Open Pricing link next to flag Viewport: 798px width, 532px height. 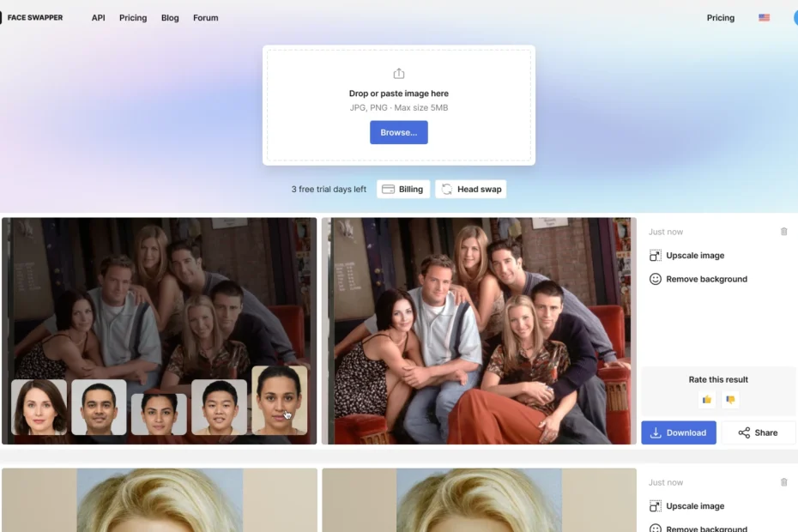(x=720, y=18)
